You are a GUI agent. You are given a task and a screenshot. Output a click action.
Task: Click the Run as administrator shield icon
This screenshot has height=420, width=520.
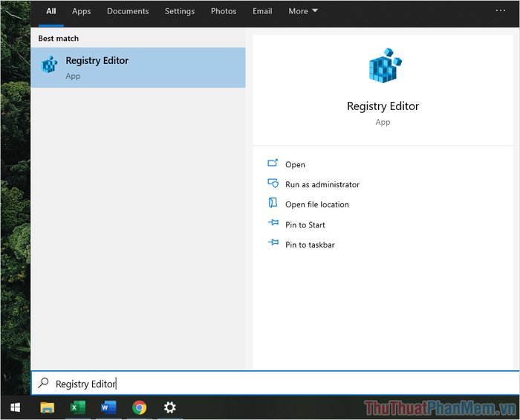(273, 183)
